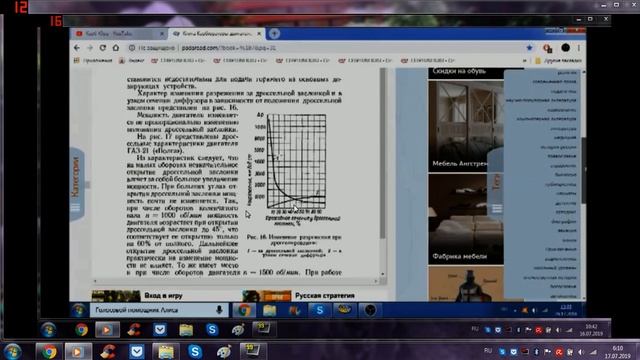The width and height of the screenshot is (640, 360).
Task: Open the second bookmark in bookmarks bar
Action: pyautogui.click(x=131, y=60)
